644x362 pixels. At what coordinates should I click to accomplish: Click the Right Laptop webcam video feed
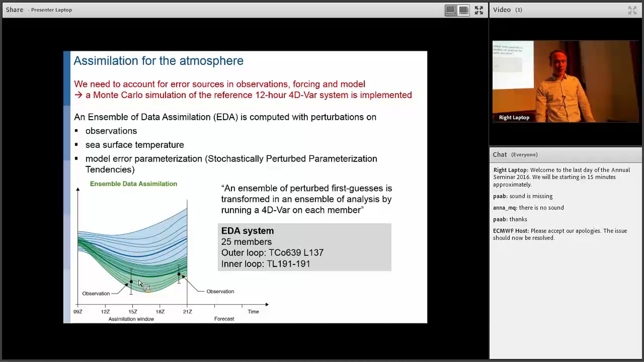tap(565, 81)
